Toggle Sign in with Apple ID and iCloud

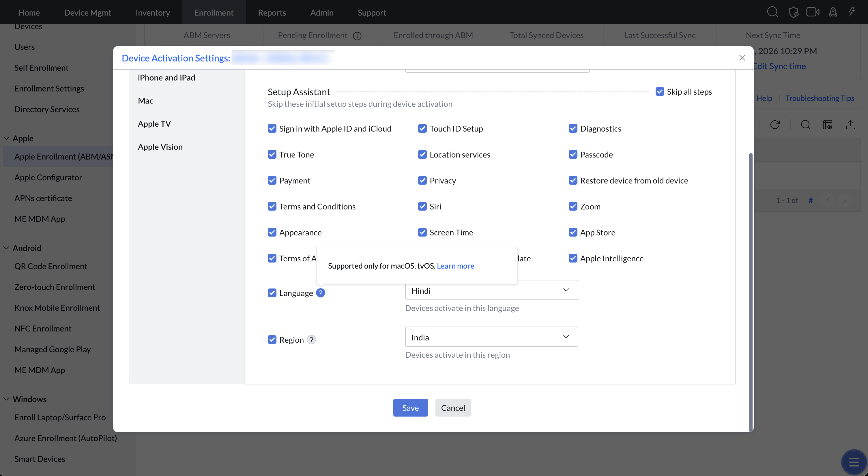click(272, 128)
